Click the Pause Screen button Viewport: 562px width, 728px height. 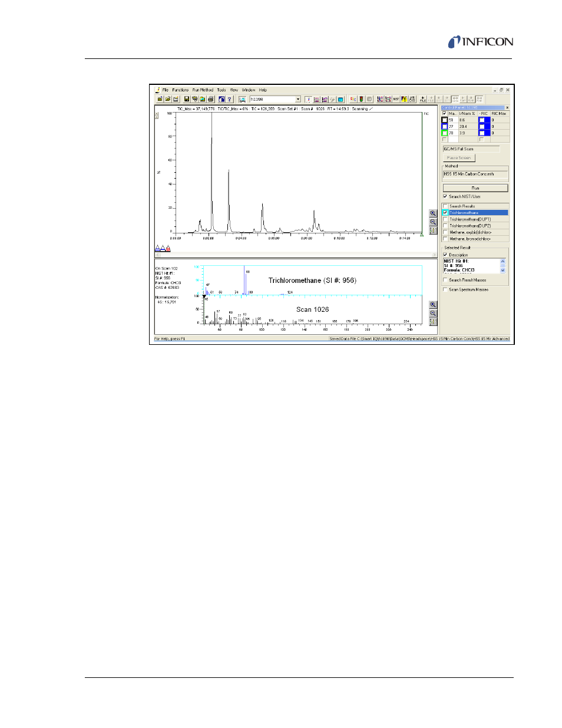tap(459, 158)
